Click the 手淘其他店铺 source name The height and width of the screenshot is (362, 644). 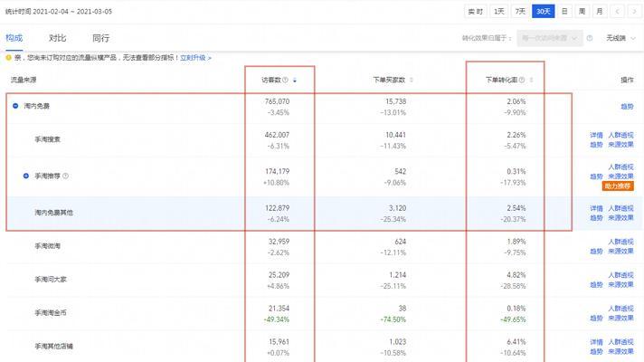(x=53, y=347)
